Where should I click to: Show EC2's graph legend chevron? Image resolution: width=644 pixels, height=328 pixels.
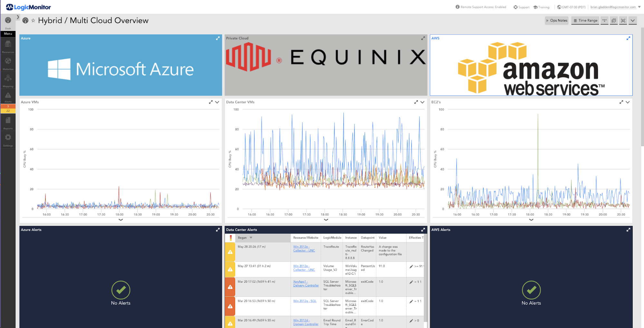click(531, 220)
